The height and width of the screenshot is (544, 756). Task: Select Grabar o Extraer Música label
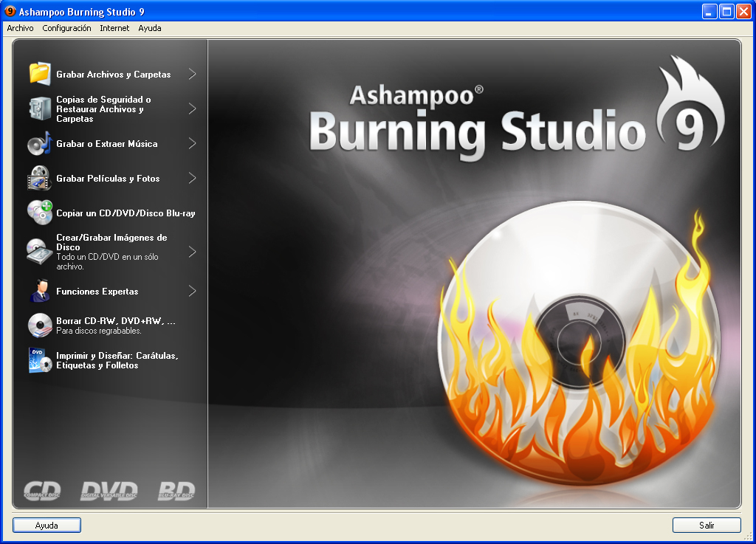[x=106, y=144]
